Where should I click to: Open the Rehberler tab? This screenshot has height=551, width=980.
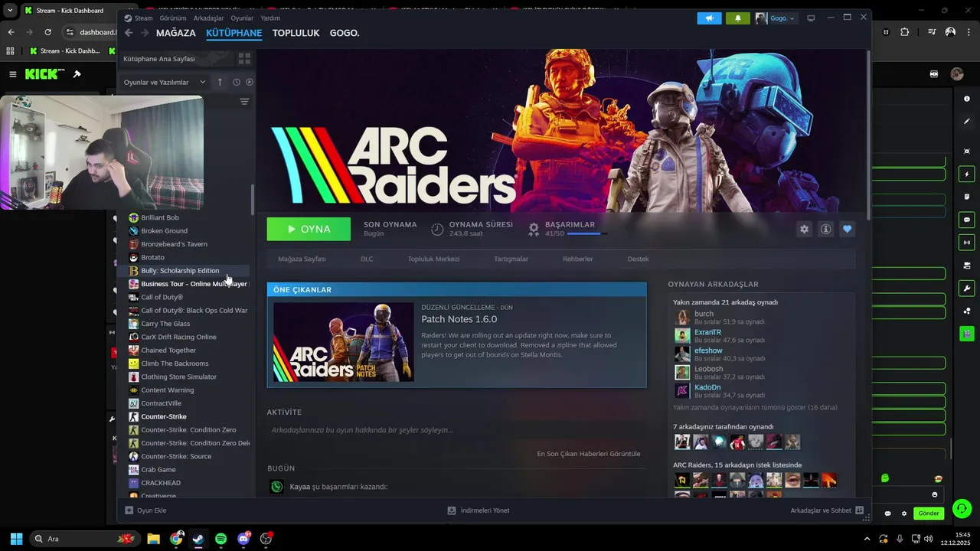pos(578,259)
